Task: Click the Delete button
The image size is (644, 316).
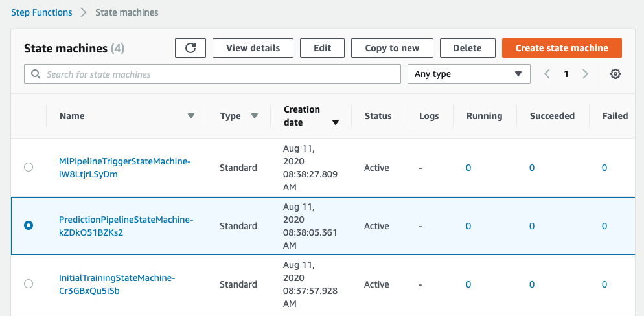Action: click(x=467, y=48)
